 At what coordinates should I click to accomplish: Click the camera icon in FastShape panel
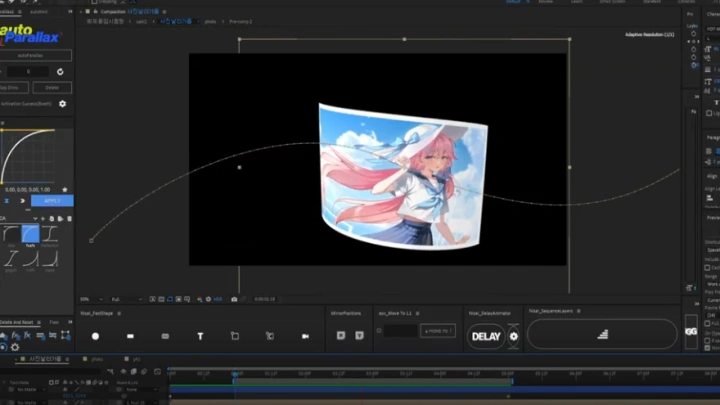(305, 336)
